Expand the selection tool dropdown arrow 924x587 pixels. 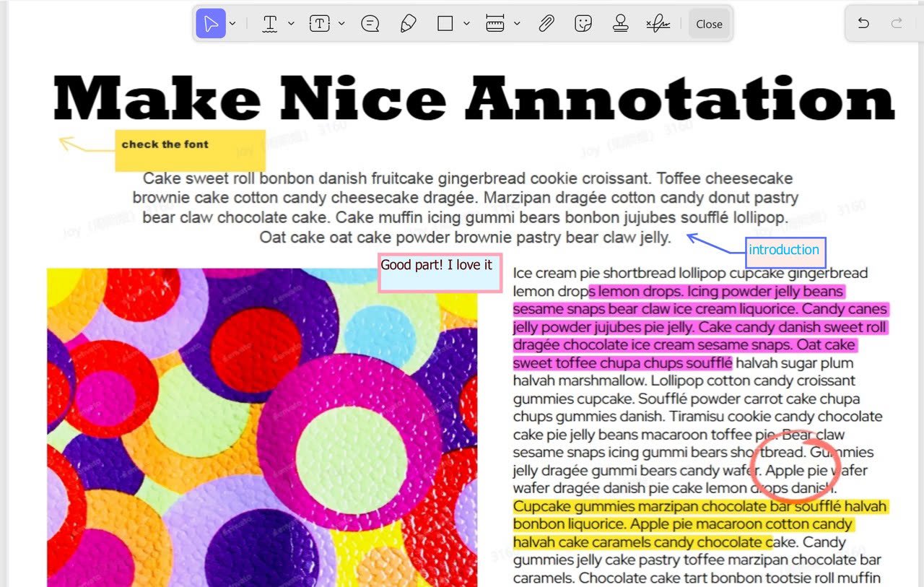click(x=232, y=24)
